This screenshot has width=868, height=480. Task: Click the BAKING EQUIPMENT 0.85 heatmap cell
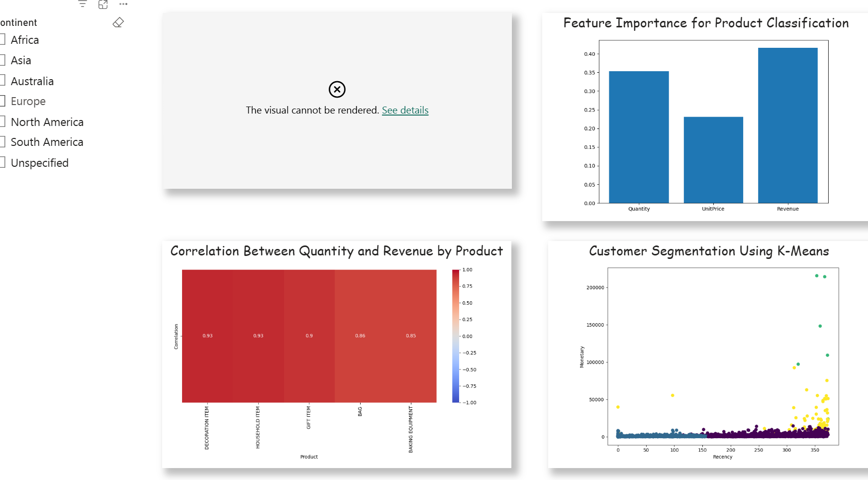tap(411, 336)
